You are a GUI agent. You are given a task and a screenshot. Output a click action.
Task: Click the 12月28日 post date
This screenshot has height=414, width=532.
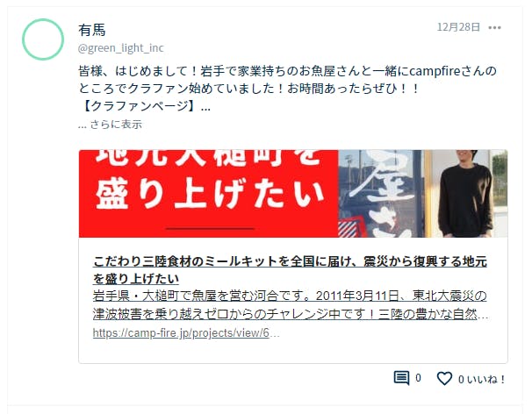point(458,27)
